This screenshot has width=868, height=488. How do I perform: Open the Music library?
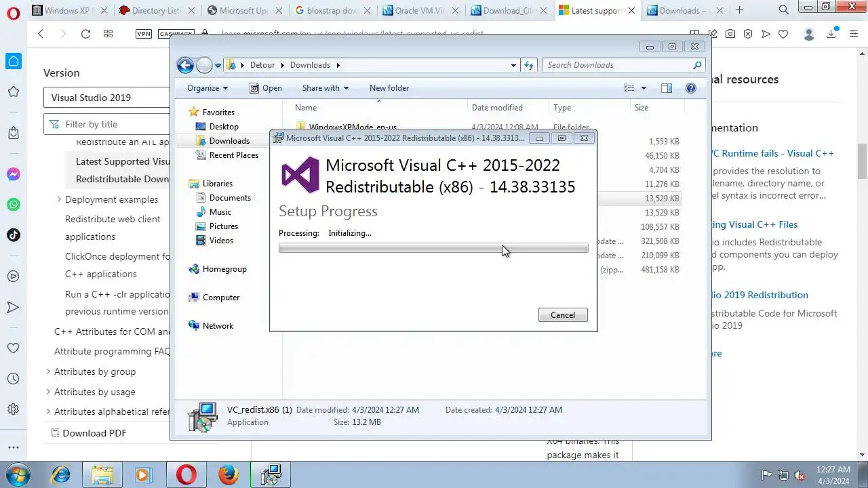[213, 212]
